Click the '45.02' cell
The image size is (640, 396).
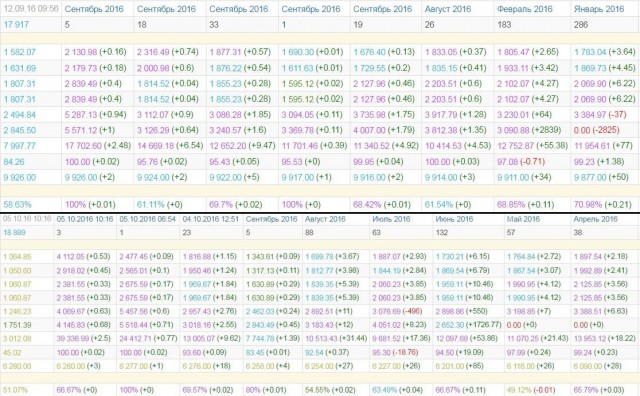tap(12, 352)
